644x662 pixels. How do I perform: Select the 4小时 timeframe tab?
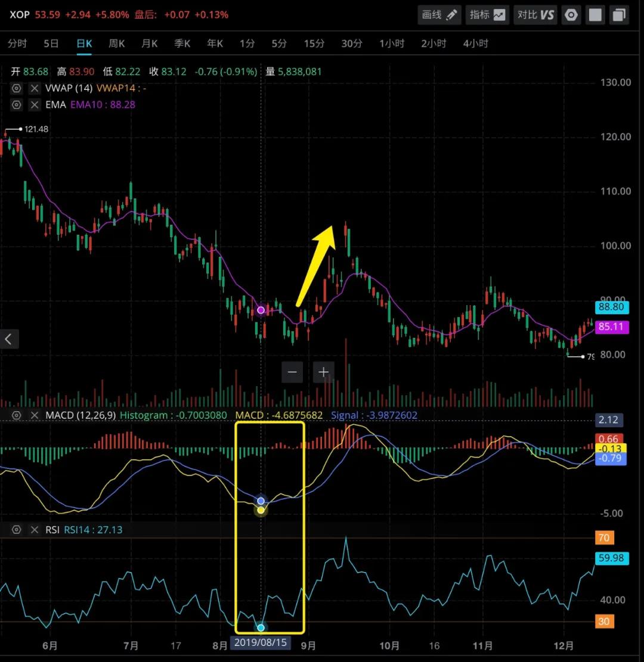tap(475, 43)
